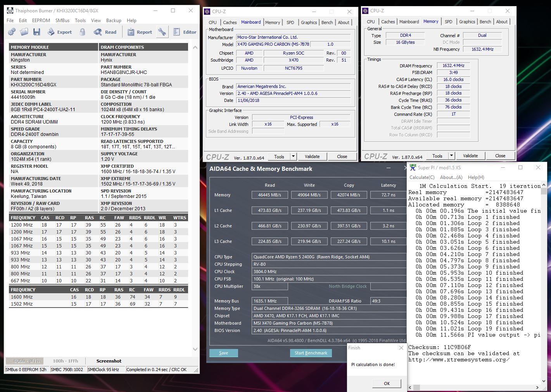Viewport: 551px width, 392px height.
Task: Open the EEPROM menu
Action: point(41,20)
